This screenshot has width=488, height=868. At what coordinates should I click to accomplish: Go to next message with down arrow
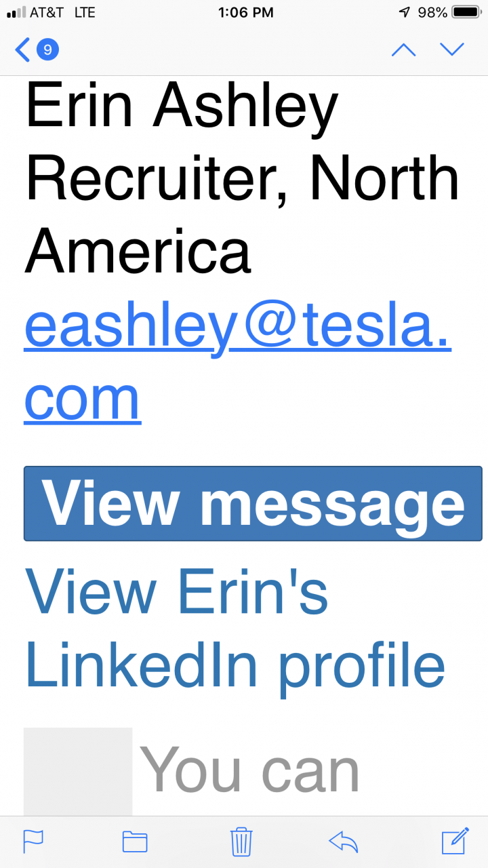(452, 50)
